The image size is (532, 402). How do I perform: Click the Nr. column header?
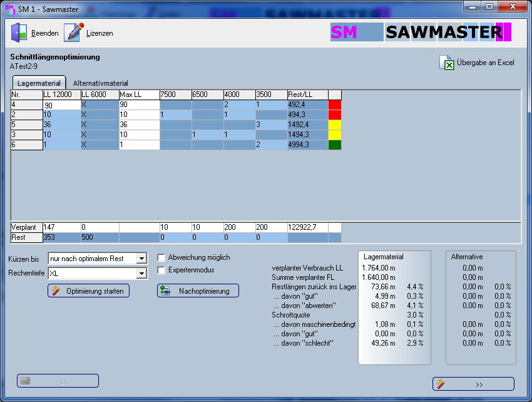click(27, 95)
